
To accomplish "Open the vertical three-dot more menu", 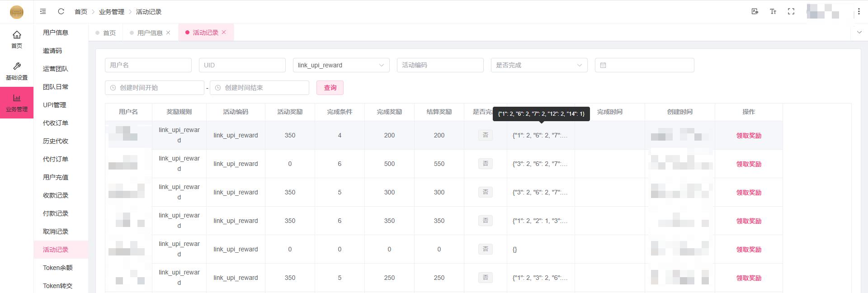I will point(859,11).
